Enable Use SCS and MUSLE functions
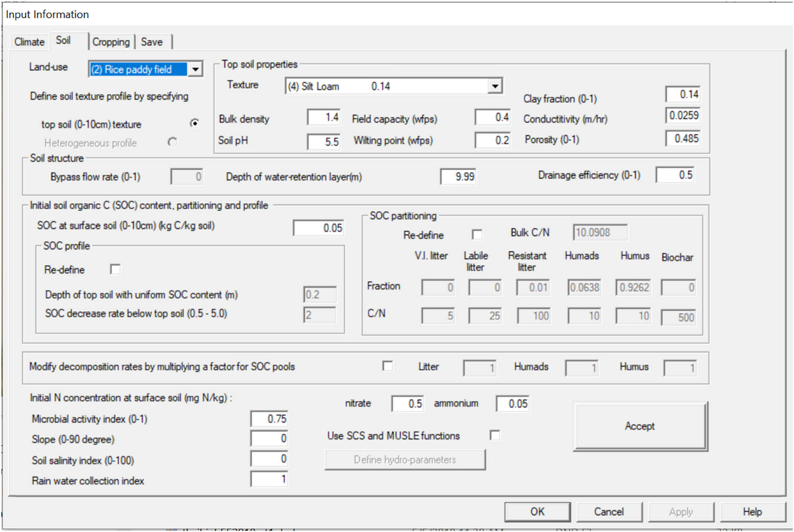Image resolution: width=794 pixels, height=532 pixels. pos(495,435)
